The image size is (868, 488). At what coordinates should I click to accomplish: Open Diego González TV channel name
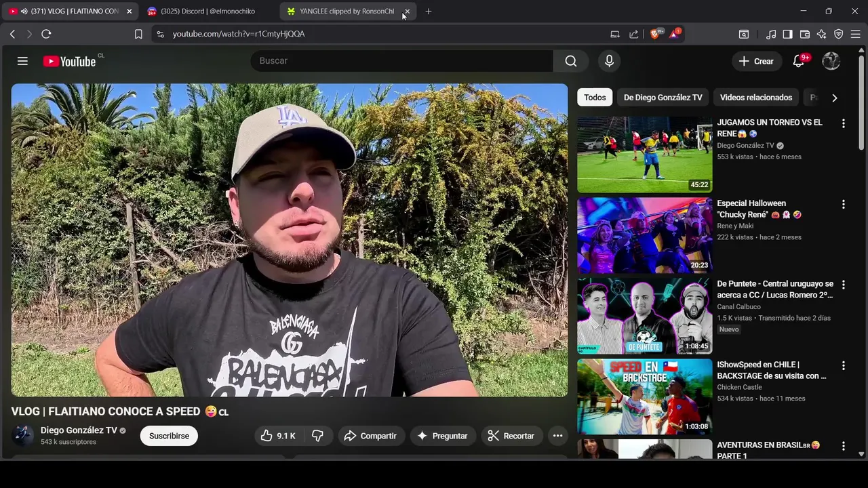click(x=79, y=430)
